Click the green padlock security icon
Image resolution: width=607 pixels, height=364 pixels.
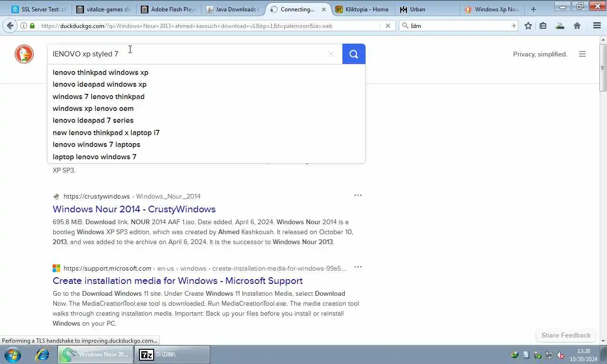(x=32, y=26)
